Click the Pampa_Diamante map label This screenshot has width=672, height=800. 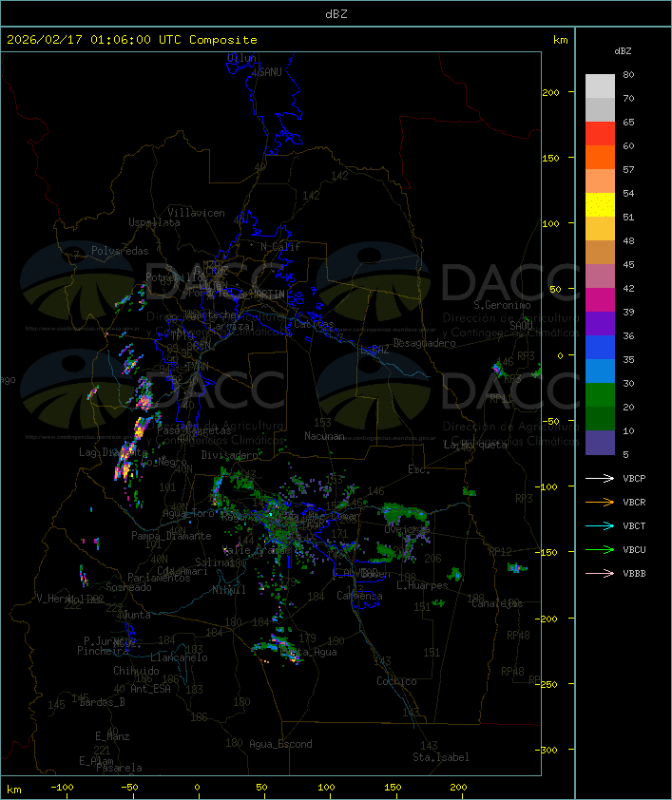coord(171,536)
